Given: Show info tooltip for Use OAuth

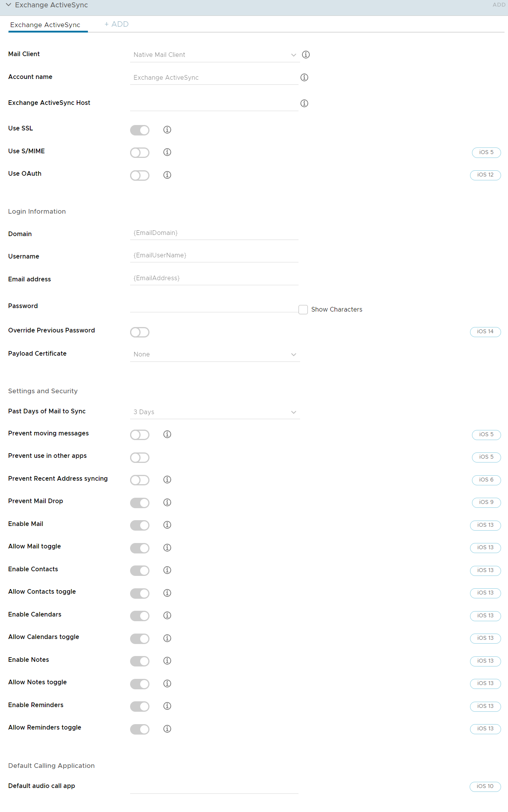Looking at the screenshot, I should click(167, 175).
